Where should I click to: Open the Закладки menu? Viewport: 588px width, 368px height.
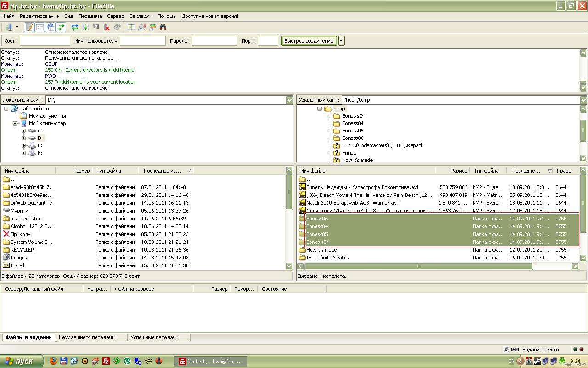point(141,16)
